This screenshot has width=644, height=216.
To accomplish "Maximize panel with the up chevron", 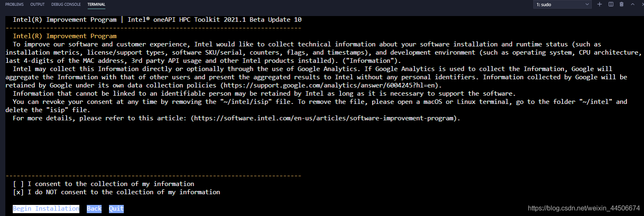I will 632,4.
